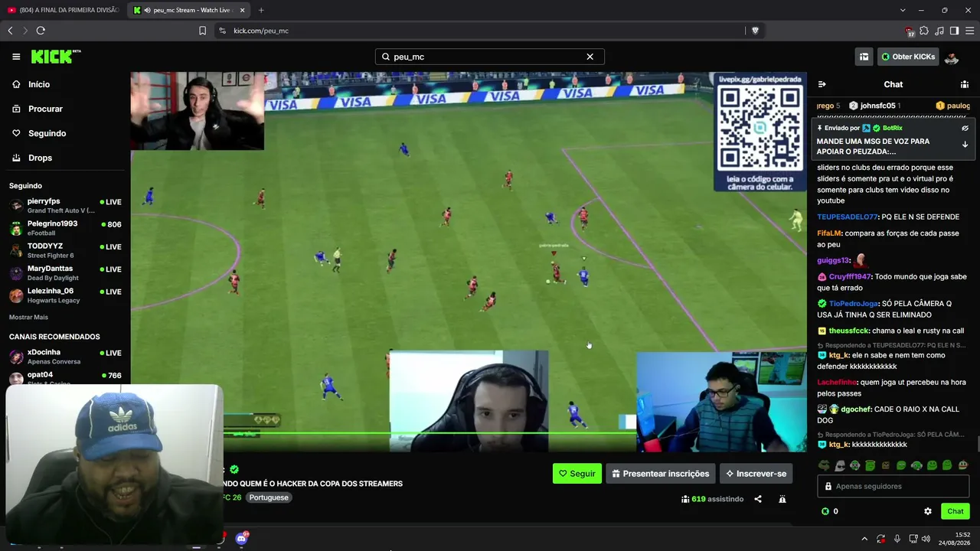This screenshot has height=551, width=980.
Task: Open the browser main menu
Action: [969, 31]
